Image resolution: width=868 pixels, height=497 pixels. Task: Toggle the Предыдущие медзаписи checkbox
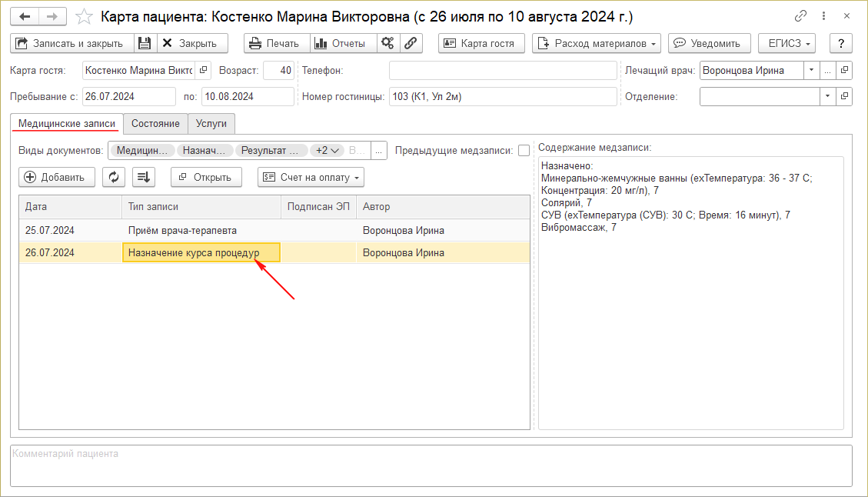[524, 151]
